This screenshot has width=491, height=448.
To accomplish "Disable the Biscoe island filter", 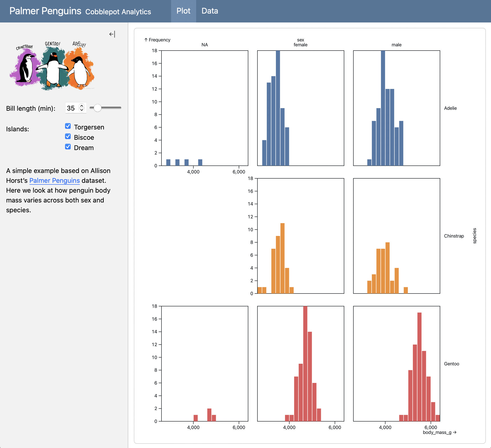I will point(68,136).
